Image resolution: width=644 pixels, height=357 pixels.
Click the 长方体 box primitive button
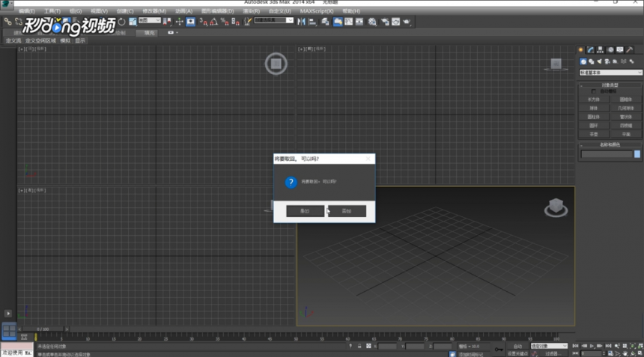pos(594,100)
